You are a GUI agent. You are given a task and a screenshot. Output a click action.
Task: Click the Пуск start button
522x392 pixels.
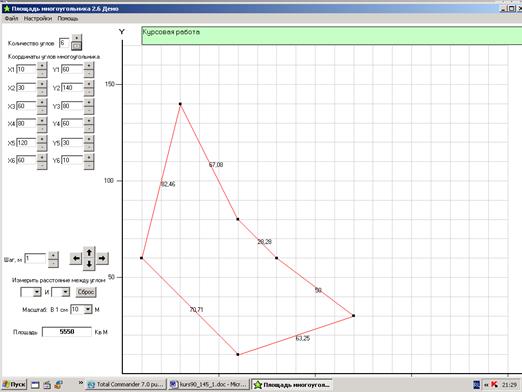(14, 384)
